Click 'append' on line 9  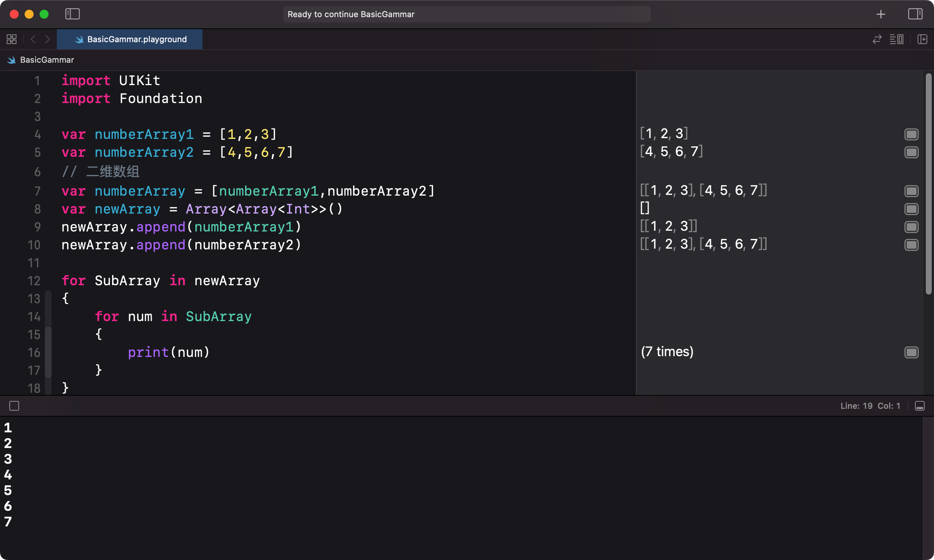point(161,227)
